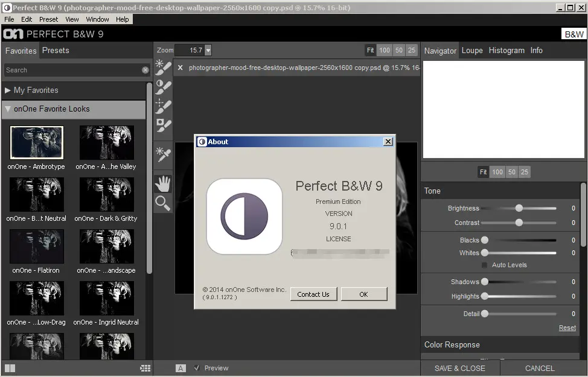
Task: Expand the My Favorites category
Action: [8, 90]
